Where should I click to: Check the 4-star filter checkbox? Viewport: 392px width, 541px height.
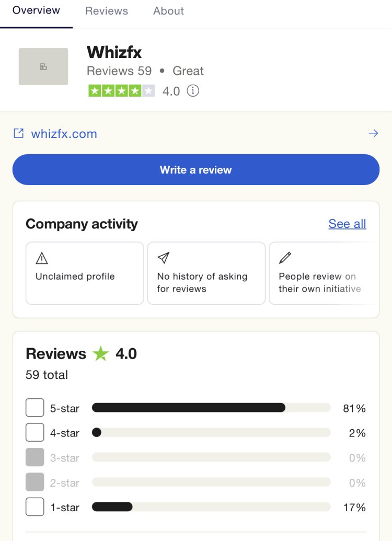click(35, 432)
